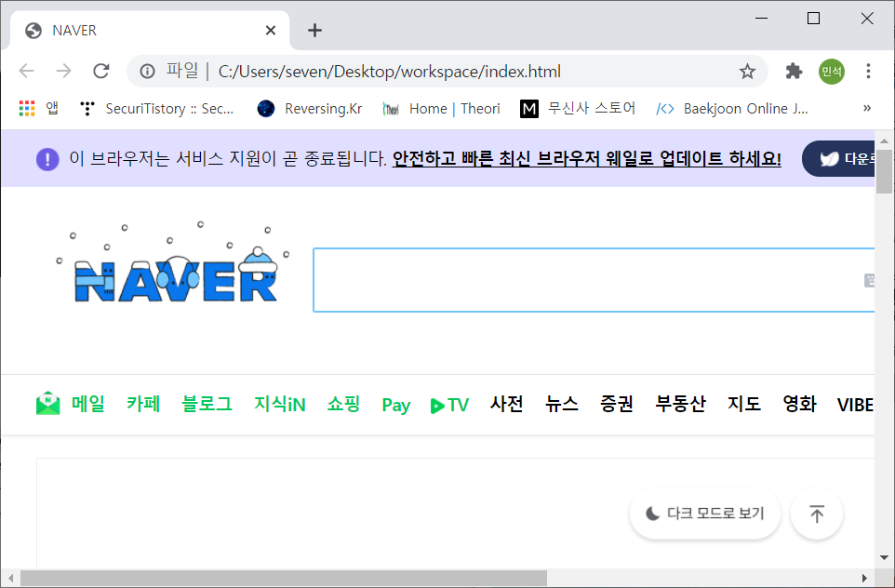Screen dimensions: 895x588
Task: Open the TV play icon link
Action: click(x=449, y=405)
